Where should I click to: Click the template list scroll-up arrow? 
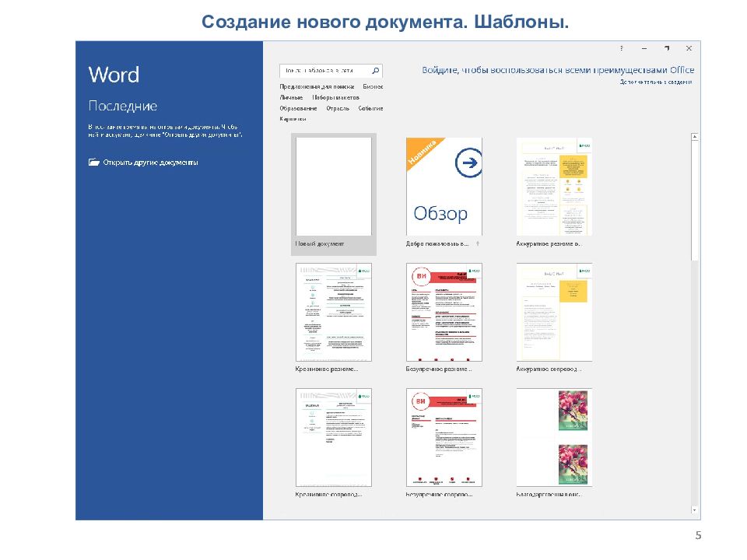pos(695,137)
